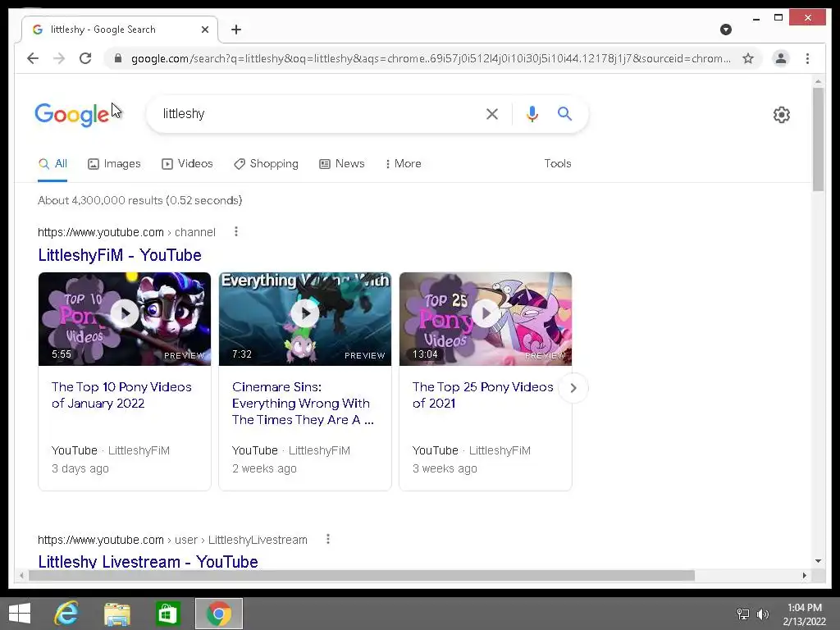840x630 pixels.
Task: Open the volume tray icon
Action: click(762, 614)
